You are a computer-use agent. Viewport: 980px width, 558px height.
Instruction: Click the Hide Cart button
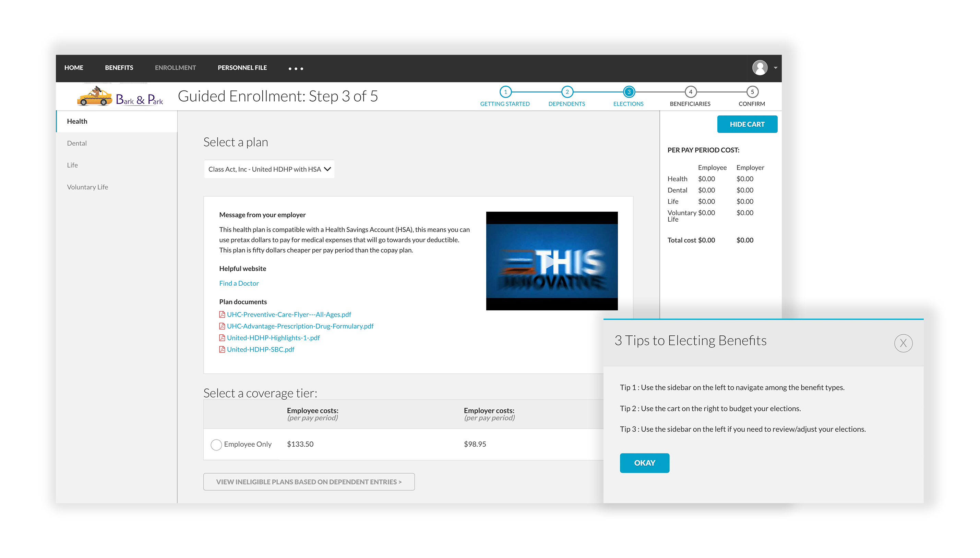point(747,124)
